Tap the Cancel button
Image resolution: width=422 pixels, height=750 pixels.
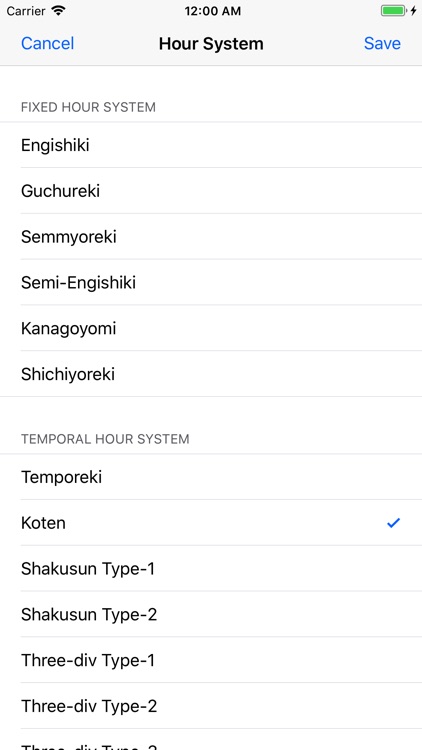point(47,44)
